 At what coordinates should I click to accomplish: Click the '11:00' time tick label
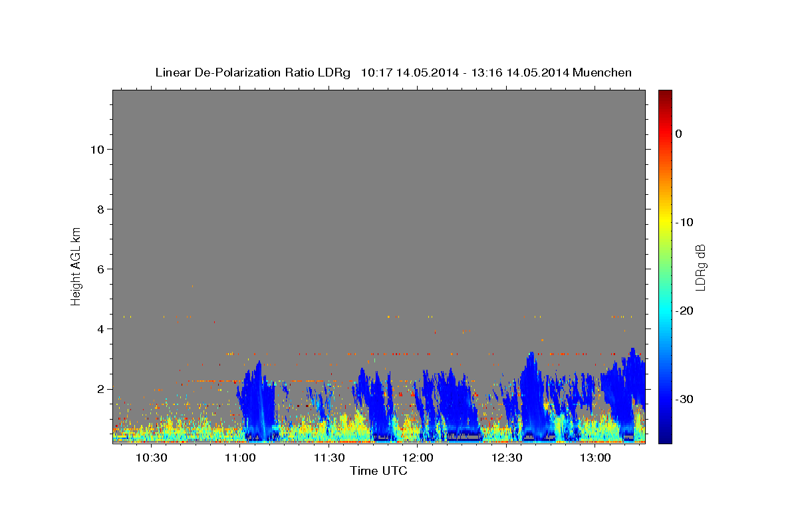coord(241,458)
